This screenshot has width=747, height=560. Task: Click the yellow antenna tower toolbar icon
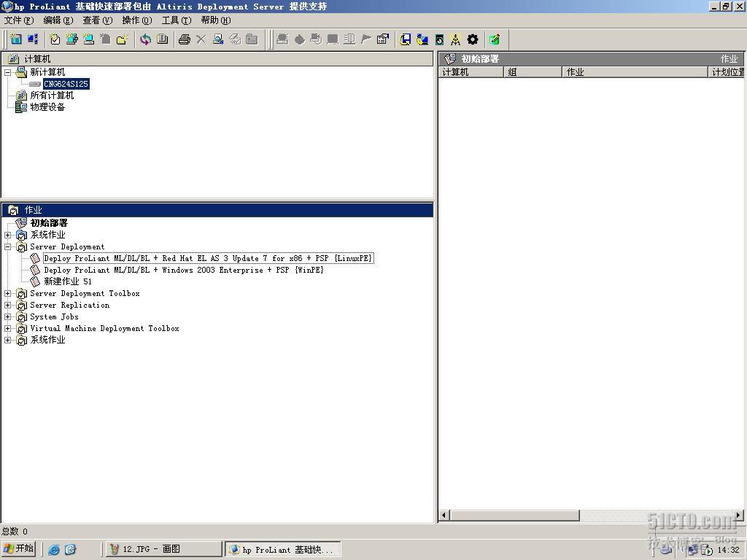[455, 39]
